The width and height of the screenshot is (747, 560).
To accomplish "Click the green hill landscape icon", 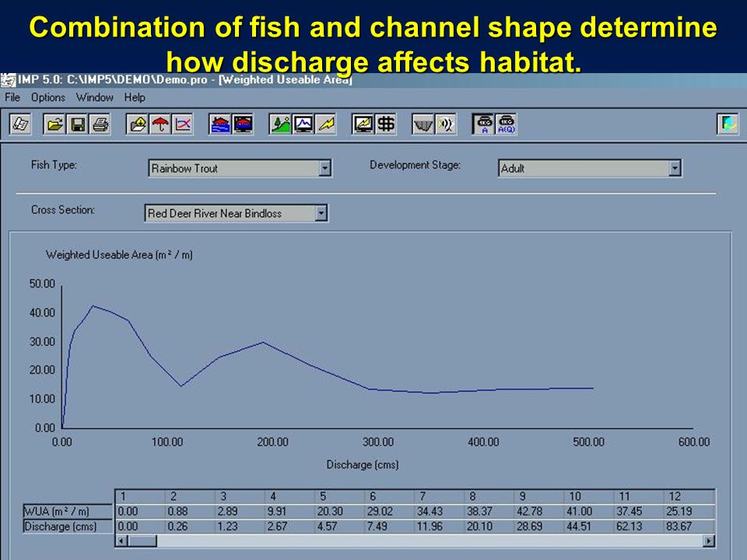I will [x=280, y=124].
